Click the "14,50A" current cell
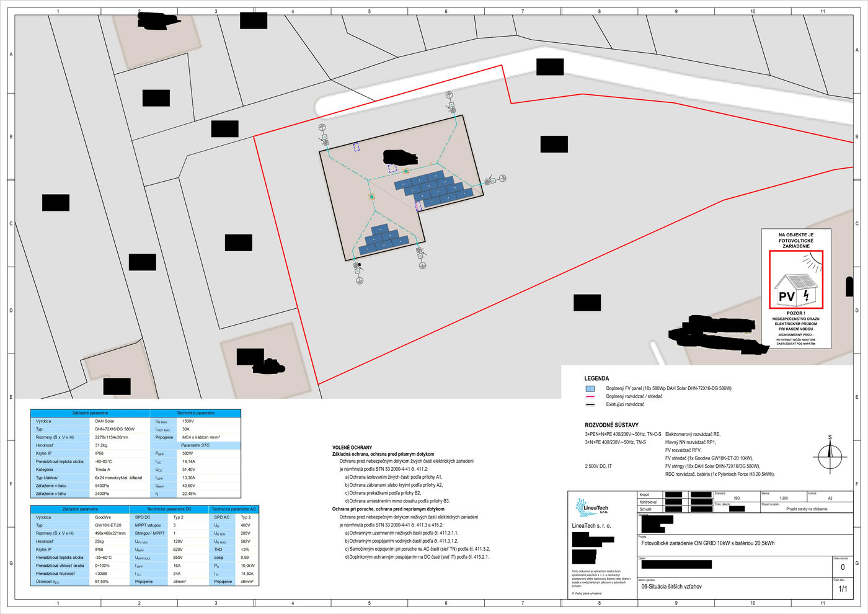 coord(247,574)
